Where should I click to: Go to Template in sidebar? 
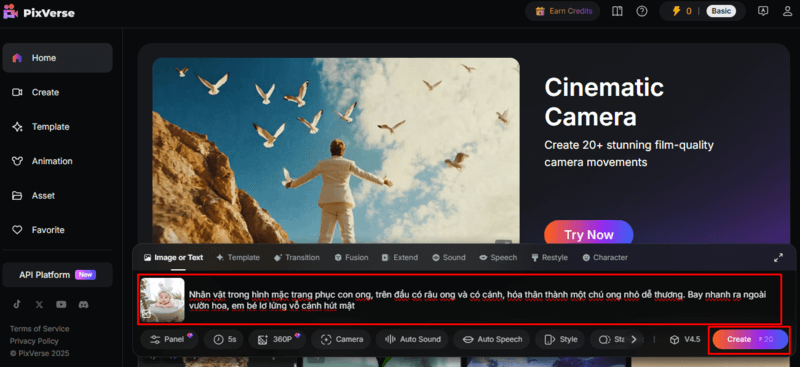[58, 127]
